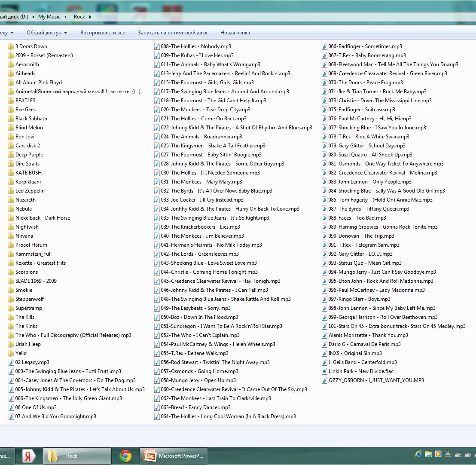The height and width of the screenshot is (465, 476).
Task: Click the Linkin Park - New Divide.flac file icon
Action: coord(324,371)
